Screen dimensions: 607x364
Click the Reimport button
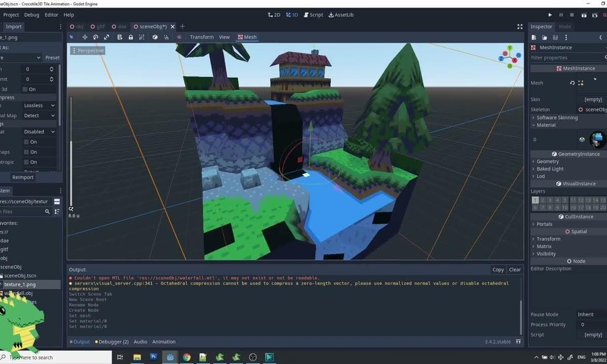point(22,177)
